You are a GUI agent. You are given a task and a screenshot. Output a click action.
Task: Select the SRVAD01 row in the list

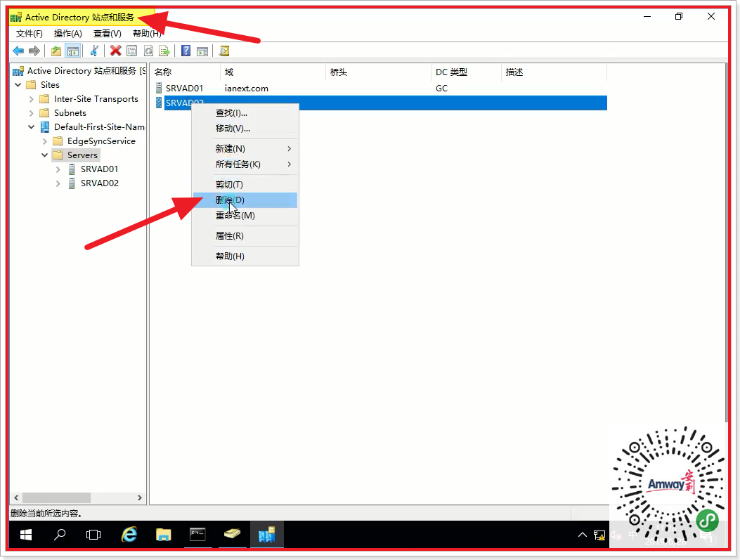(x=380, y=89)
